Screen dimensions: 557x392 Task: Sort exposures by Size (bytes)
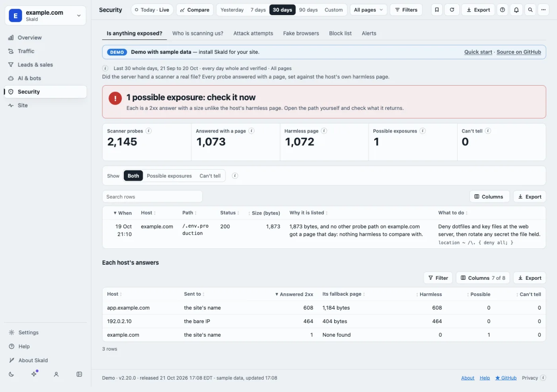pos(264,213)
